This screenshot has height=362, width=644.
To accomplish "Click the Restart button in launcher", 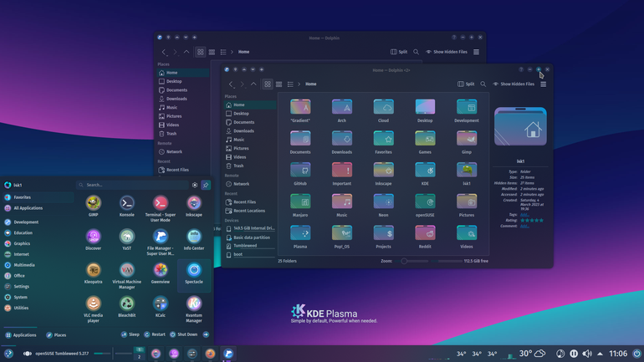I will tap(155, 334).
